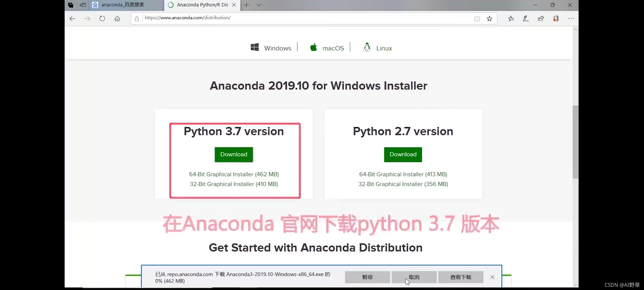Image resolution: width=644 pixels, height=290 pixels.
Task: Share this page with the share icon
Action: (541, 19)
